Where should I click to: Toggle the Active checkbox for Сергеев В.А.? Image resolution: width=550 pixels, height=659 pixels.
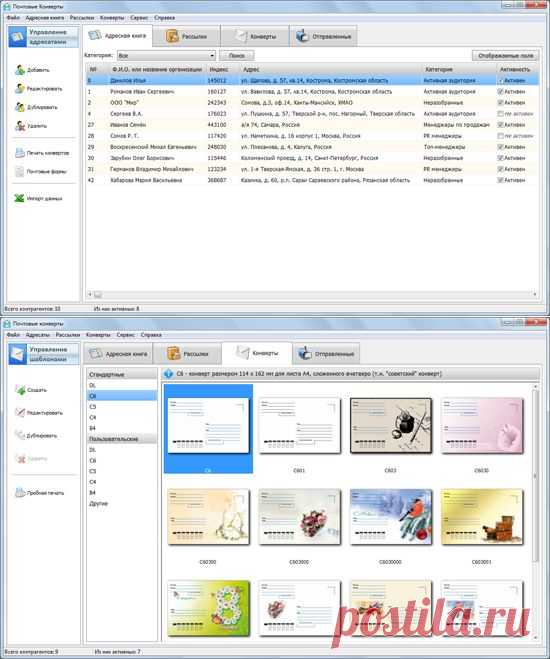tap(500, 113)
